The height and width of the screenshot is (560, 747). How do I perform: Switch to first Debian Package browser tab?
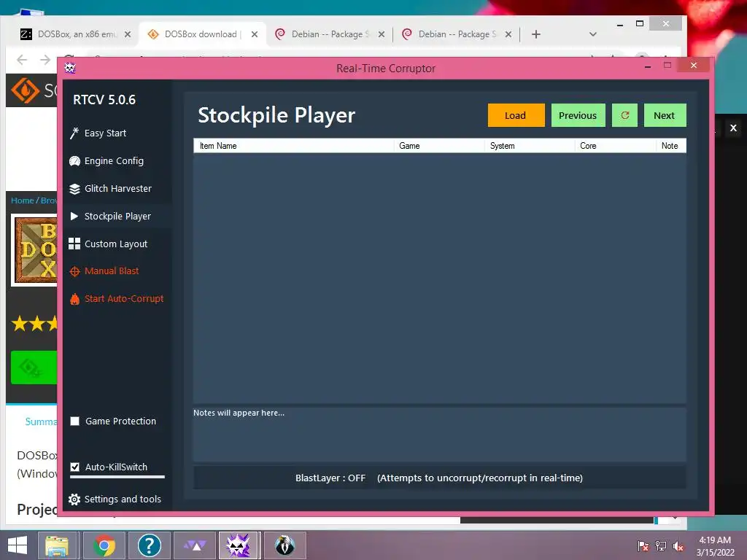point(330,34)
